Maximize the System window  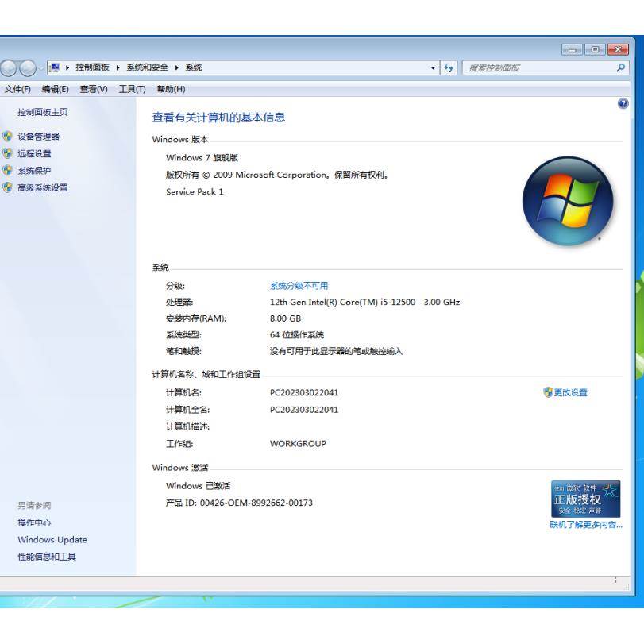pos(595,50)
